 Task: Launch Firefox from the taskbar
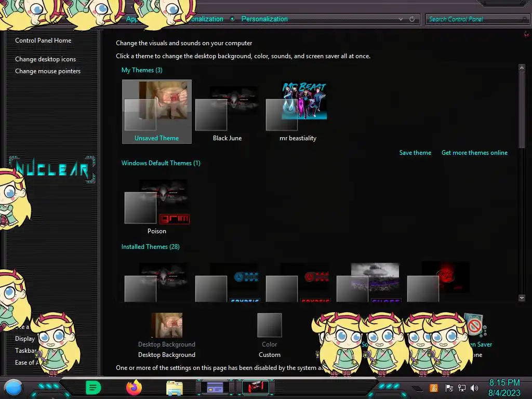(x=134, y=388)
